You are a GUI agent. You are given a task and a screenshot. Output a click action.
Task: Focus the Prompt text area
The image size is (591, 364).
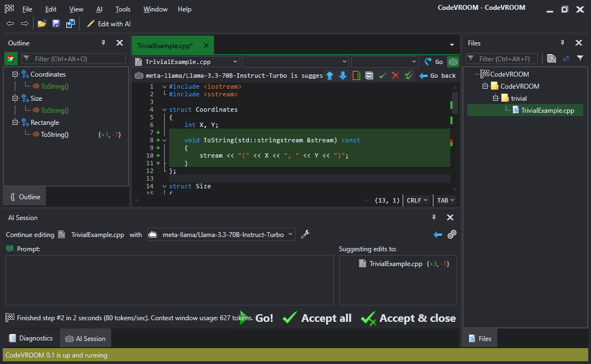[x=170, y=280]
